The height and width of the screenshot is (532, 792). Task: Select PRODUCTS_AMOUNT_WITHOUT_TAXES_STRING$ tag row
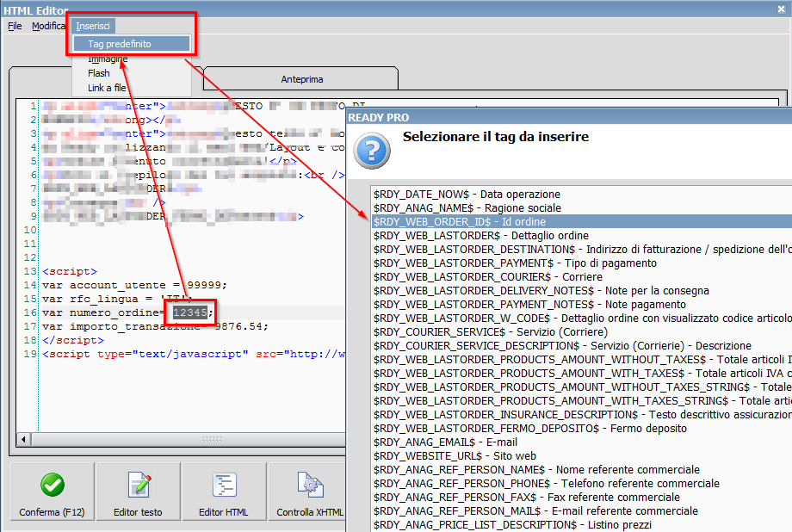click(x=582, y=387)
